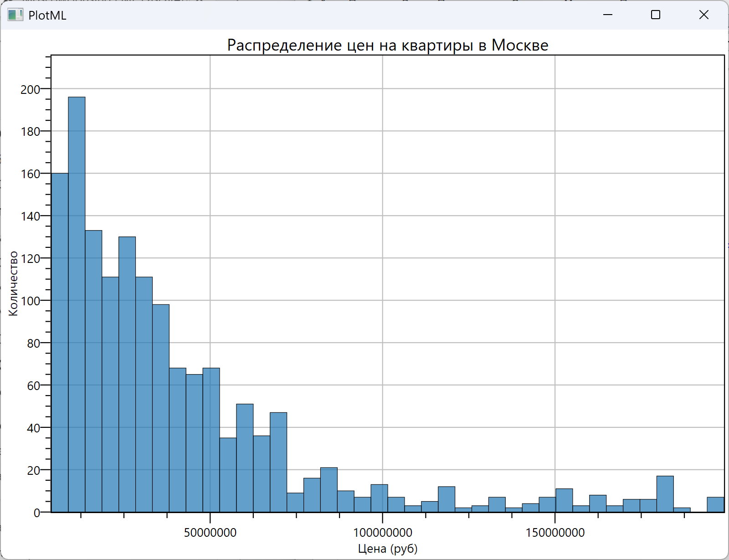
Task: Click the 100 y-axis tick label
Action: [x=30, y=301]
